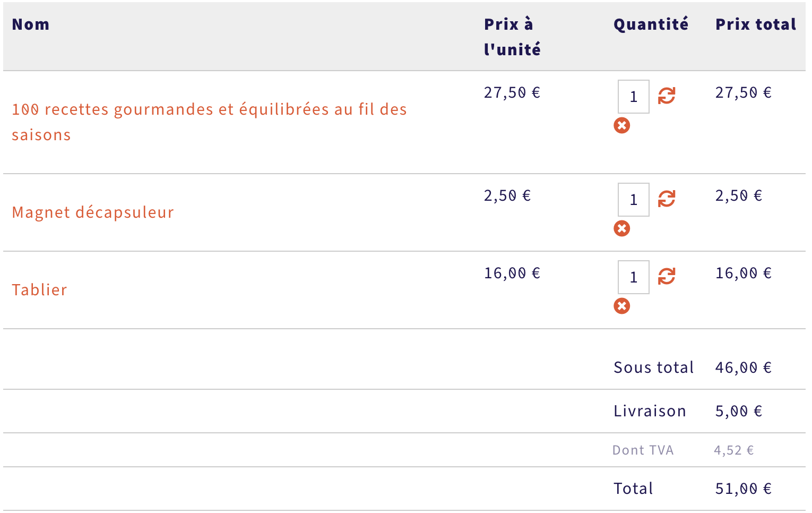The image size is (812, 513).
Task: Go to the Tablier product page
Action: coord(40,290)
